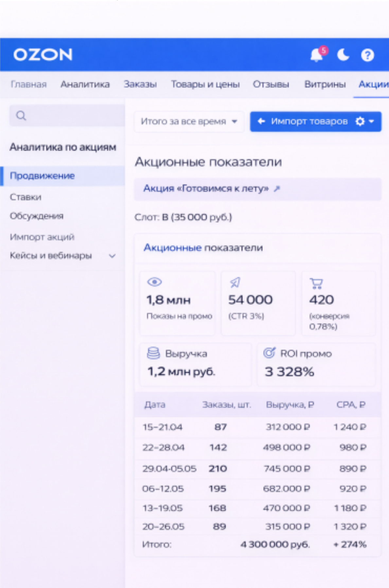The image size is (389, 588).
Task: Click the shopping cart icon above 420
Action: point(316,283)
